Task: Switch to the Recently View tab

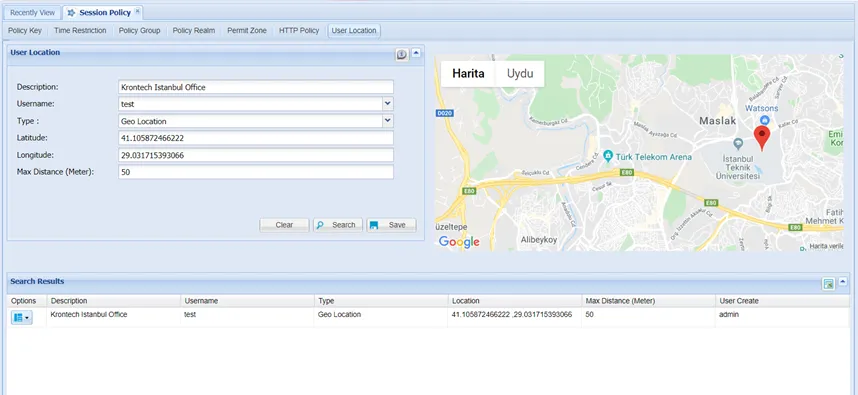Action: pyautogui.click(x=32, y=13)
